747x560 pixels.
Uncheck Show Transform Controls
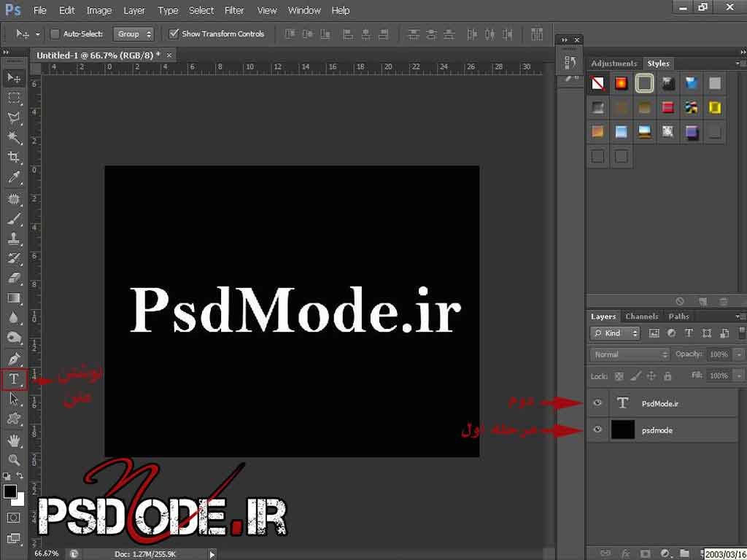174,34
